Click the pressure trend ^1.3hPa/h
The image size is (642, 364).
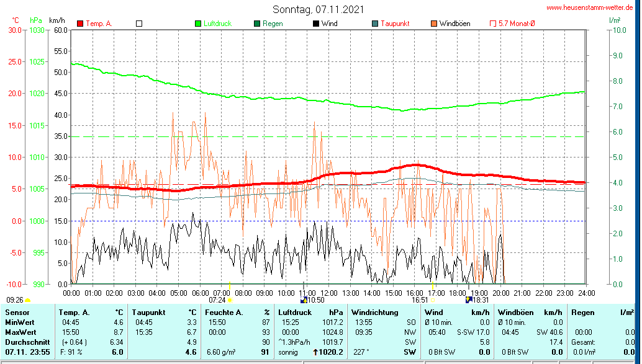[294, 342]
